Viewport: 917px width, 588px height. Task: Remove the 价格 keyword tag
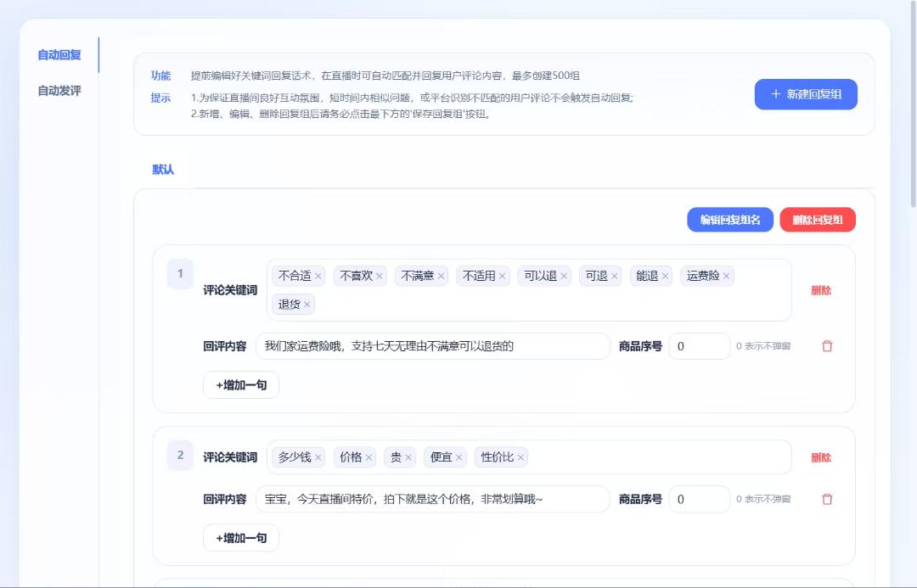(x=369, y=457)
